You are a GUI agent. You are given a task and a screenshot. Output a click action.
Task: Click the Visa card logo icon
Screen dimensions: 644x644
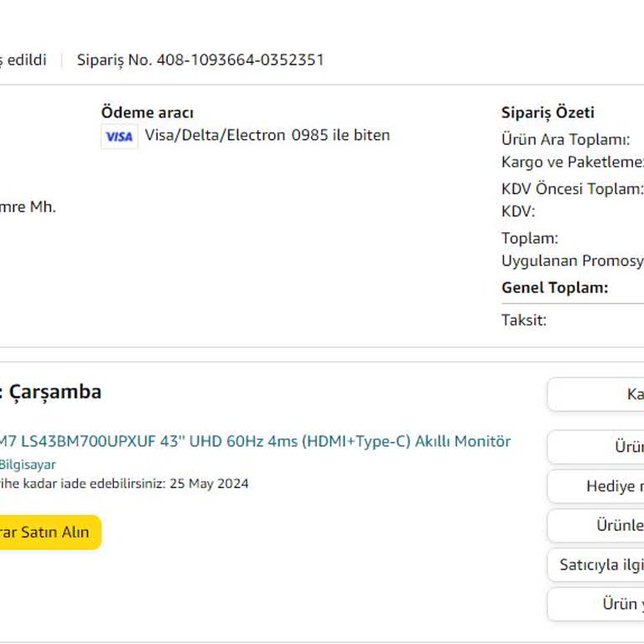pos(120,137)
